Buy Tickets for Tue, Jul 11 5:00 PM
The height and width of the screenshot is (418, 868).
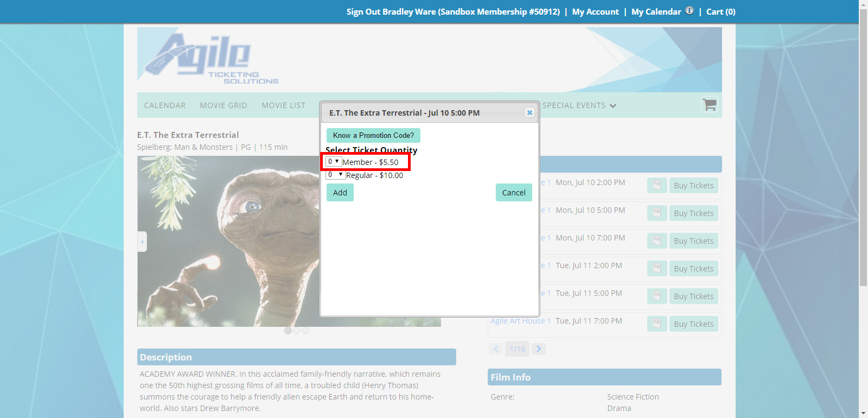694,296
